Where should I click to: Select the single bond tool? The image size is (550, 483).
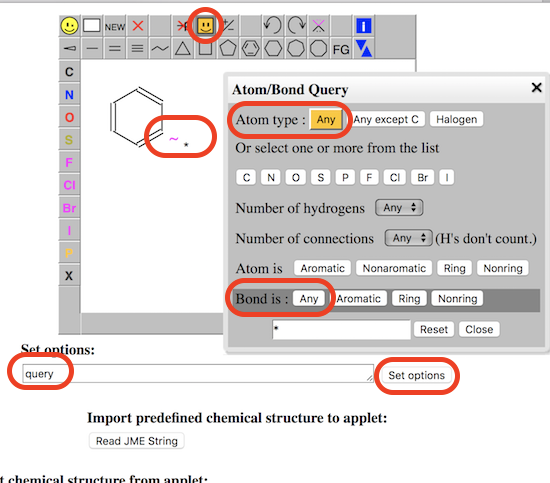click(x=92, y=48)
